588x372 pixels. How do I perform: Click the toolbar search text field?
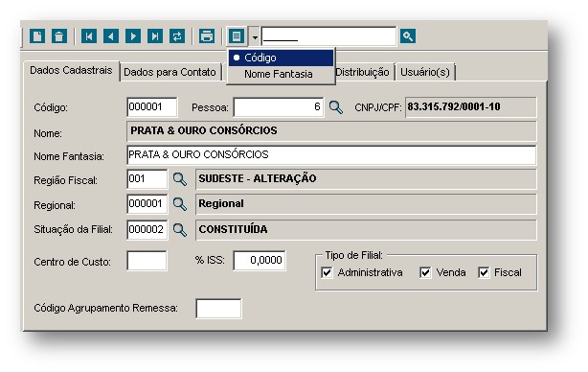328,36
